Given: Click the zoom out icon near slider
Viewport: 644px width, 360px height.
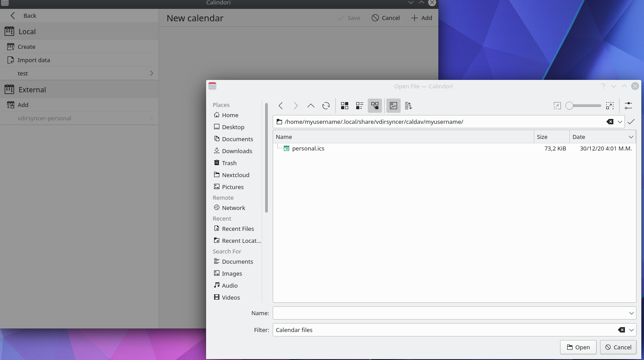Looking at the screenshot, I should tap(557, 106).
